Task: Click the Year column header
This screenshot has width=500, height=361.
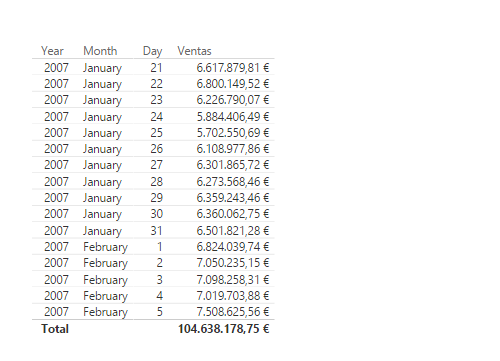Action: 52,51
